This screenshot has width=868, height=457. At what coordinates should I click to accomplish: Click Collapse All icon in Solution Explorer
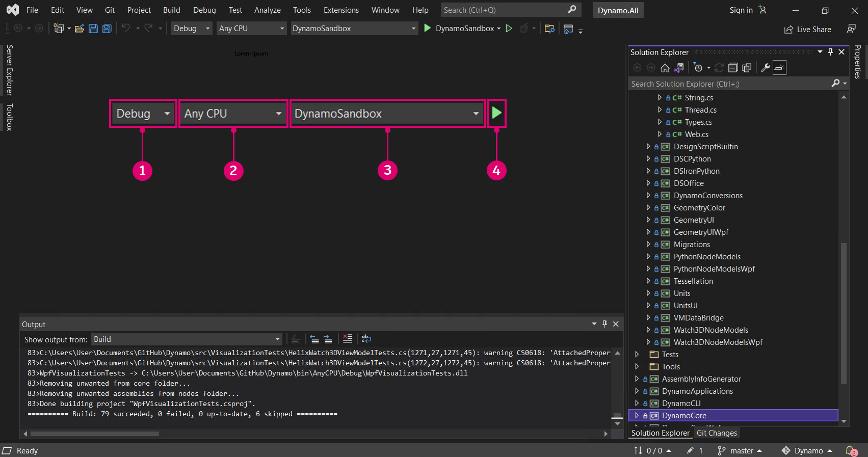click(x=733, y=68)
